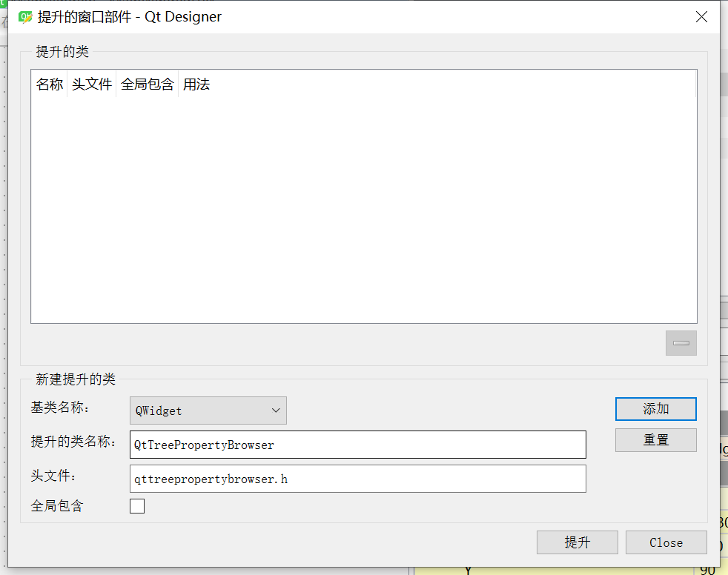Click the Qt Designer pencil icon in title bar
Image resolution: width=728 pixels, height=575 pixels.
24,16
